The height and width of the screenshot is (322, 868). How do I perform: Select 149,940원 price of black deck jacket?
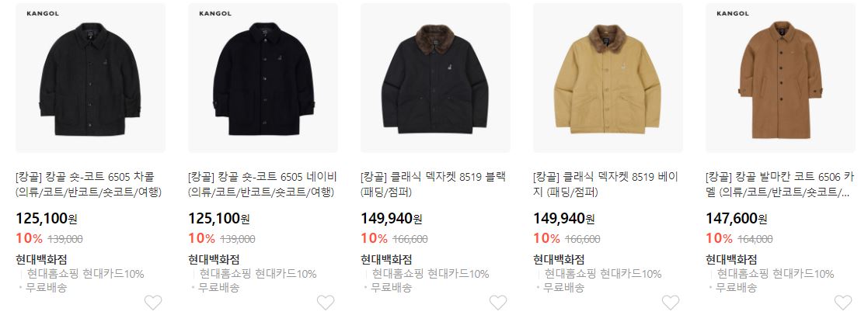tap(392, 219)
